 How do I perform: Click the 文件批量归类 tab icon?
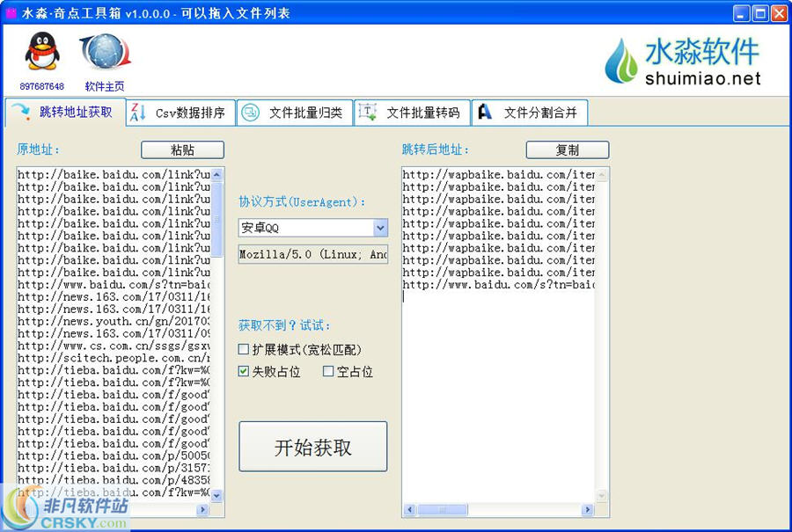250,112
